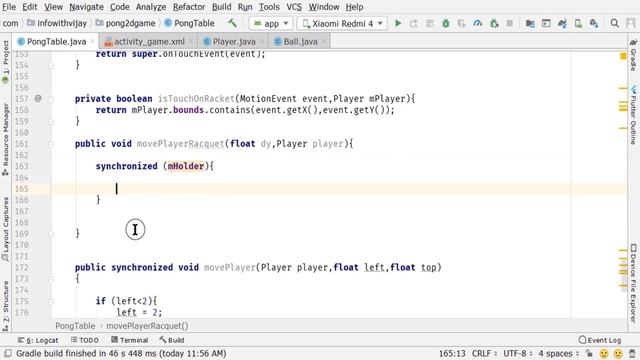
Task: Click the Apply Changes icon
Action: (x=414, y=23)
